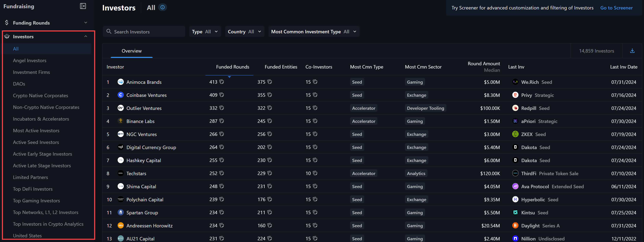Open Shima Capital investor page

coord(141,186)
